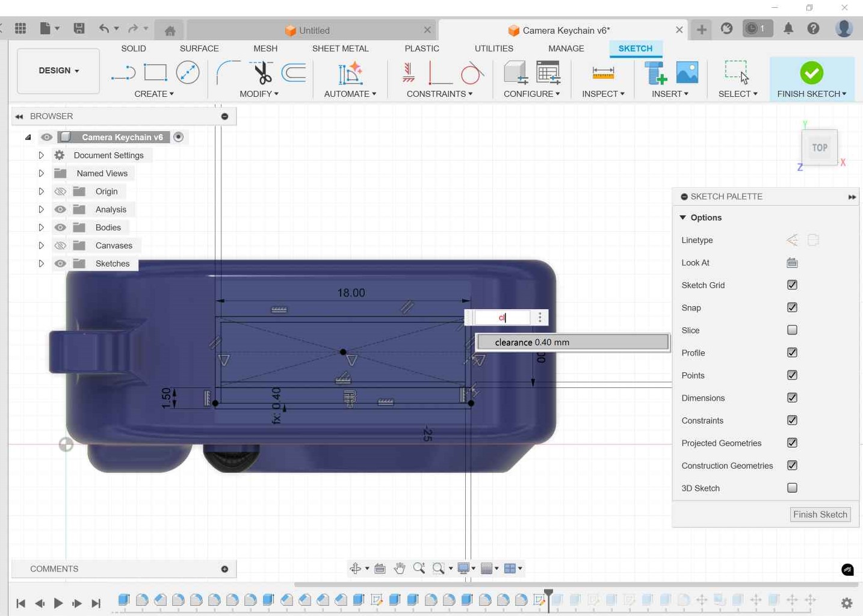Switch to the SOLID tab
Screen dimensions: 863x616
pyautogui.click(x=134, y=49)
